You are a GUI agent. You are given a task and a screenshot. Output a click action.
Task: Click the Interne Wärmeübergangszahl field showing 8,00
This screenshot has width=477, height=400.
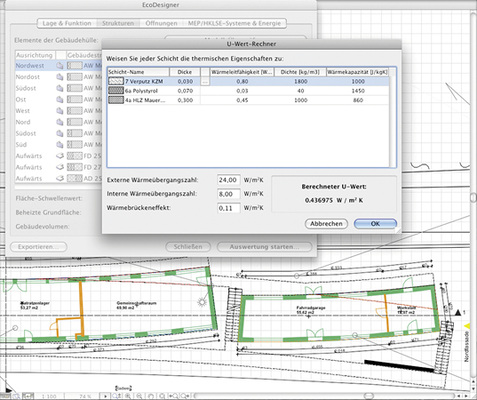click(x=229, y=194)
